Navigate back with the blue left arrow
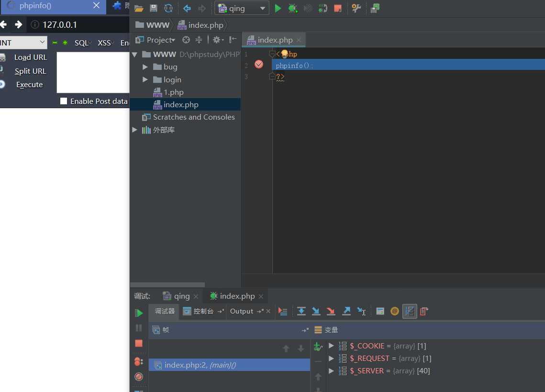The image size is (545, 392). [x=187, y=8]
